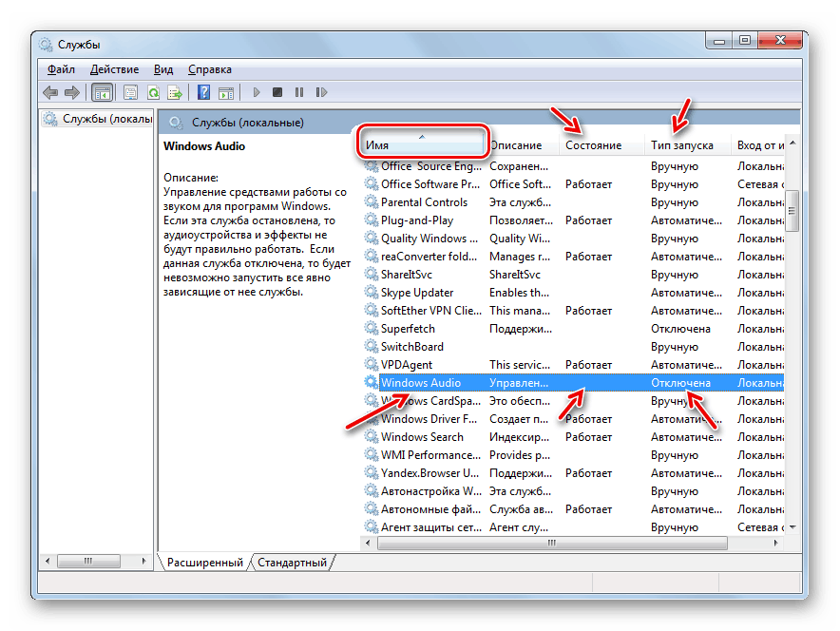Start the service using the play icon
Viewport: 840px width, 631px height.
(256, 91)
